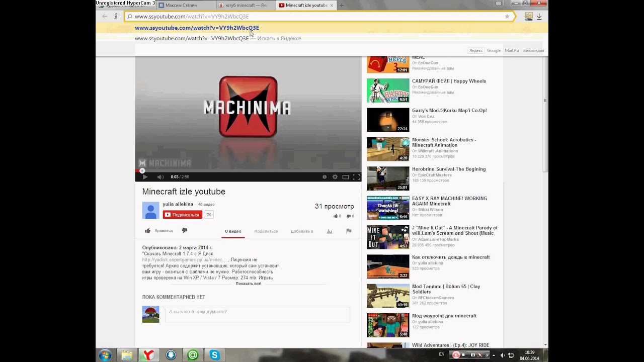
Task: Open Мод waypoint для minecraft video title
Action: (x=444, y=316)
